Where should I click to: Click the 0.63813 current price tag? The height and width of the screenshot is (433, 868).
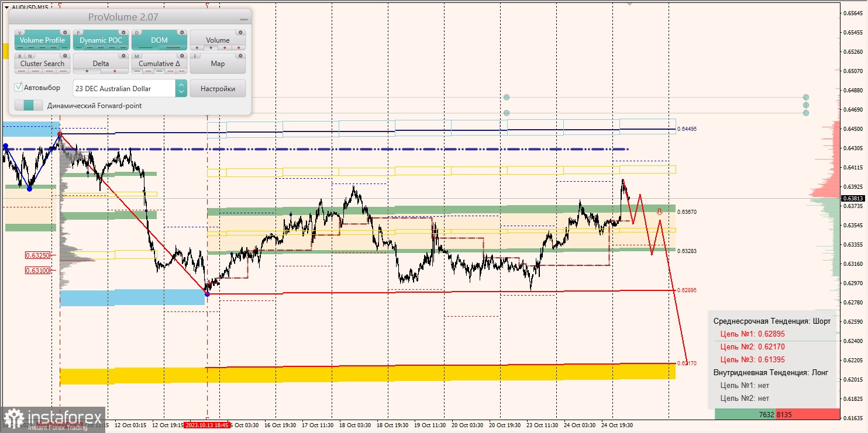pos(853,198)
